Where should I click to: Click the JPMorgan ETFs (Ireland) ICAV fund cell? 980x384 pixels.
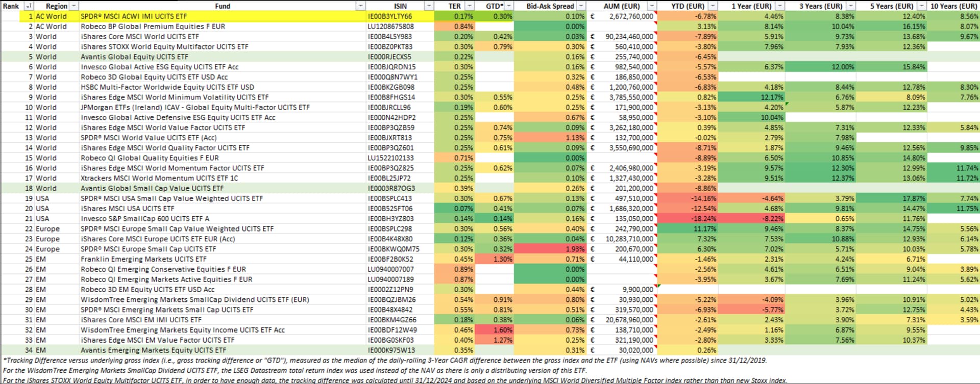point(223,108)
